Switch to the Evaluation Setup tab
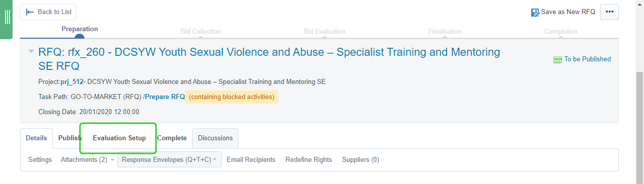This screenshot has width=644, height=184. tap(119, 138)
